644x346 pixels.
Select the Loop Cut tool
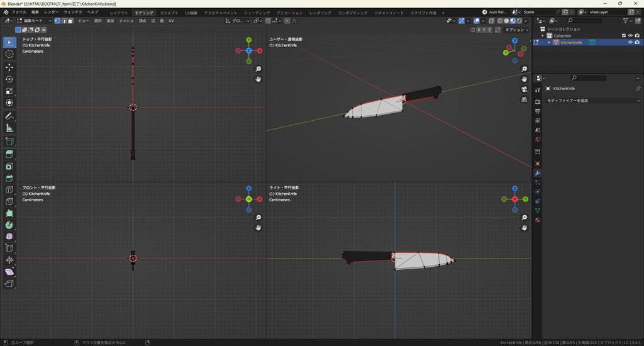[x=9, y=190]
